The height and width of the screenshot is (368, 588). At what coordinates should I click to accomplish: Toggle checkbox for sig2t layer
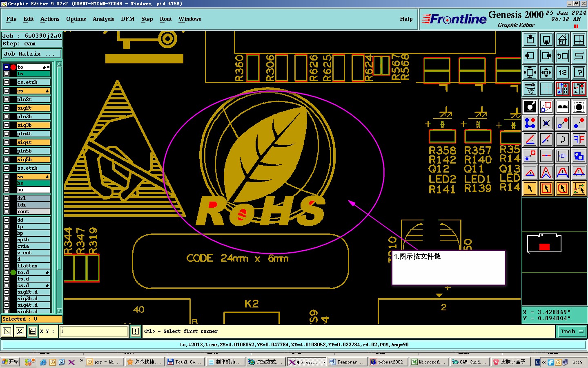coord(7,108)
